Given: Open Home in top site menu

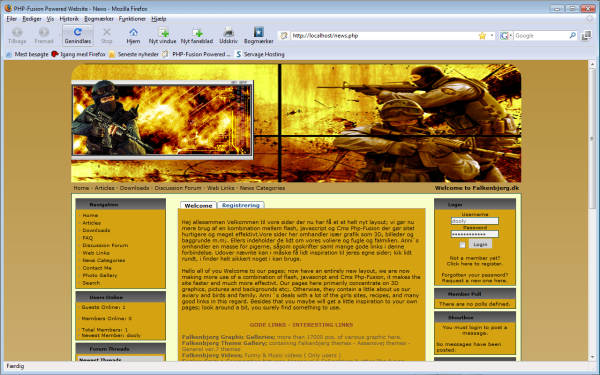Looking at the screenshot, I should point(81,188).
